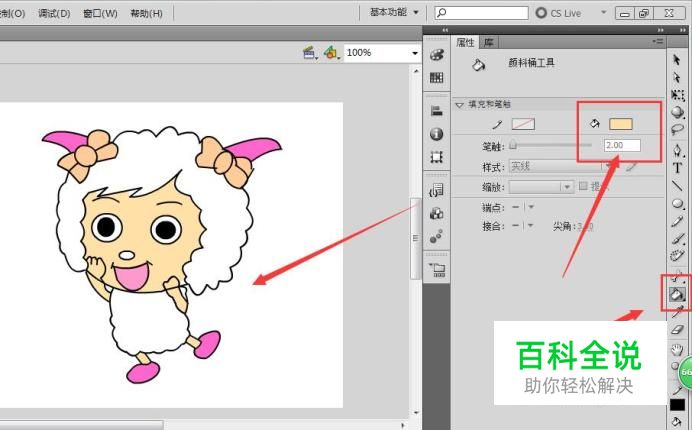This screenshot has height=430, width=692.
Task: Switch to the 库 library tab
Action: [489, 42]
